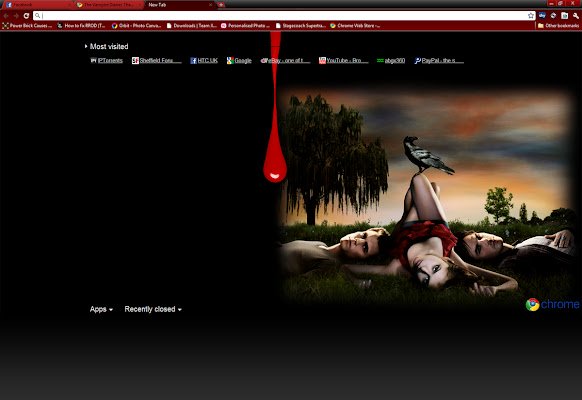
Task: Click the Facebook favicon on first tab
Action: (9, 5)
